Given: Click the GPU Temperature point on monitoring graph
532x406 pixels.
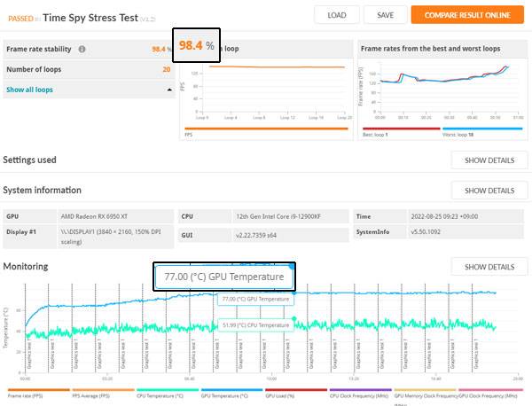Looking at the screenshot, I should pos(294,293).
